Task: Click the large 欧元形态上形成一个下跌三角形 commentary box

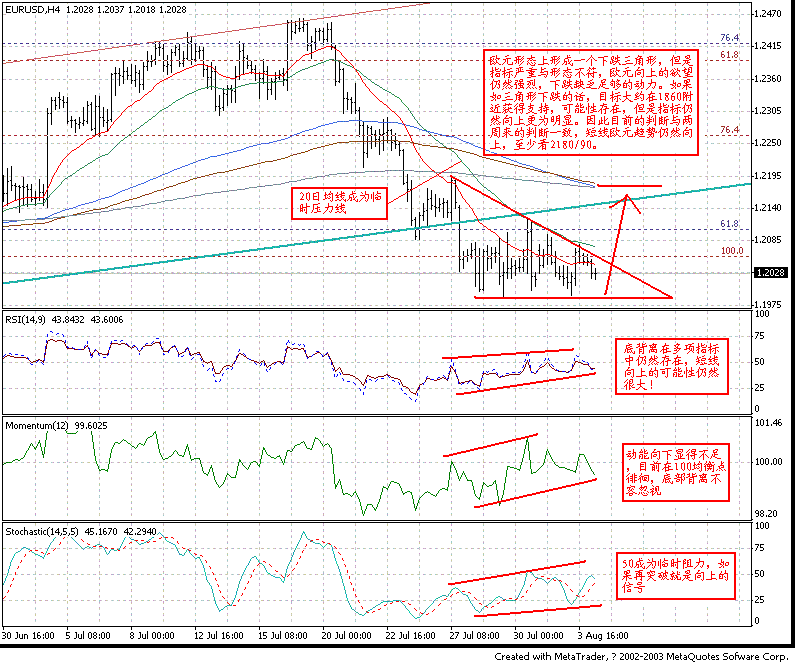Action: click(591, 102)
